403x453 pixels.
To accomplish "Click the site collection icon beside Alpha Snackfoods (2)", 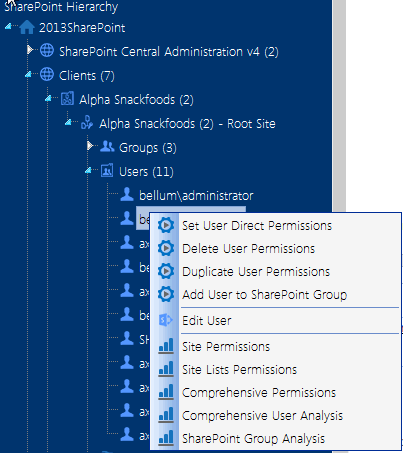I will point(67,99).
